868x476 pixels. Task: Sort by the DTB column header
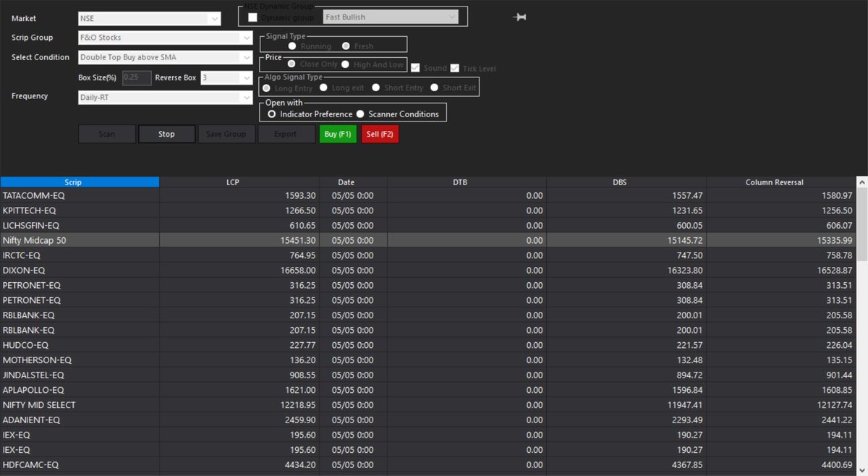pyautogui.click(x=467, y=182)
